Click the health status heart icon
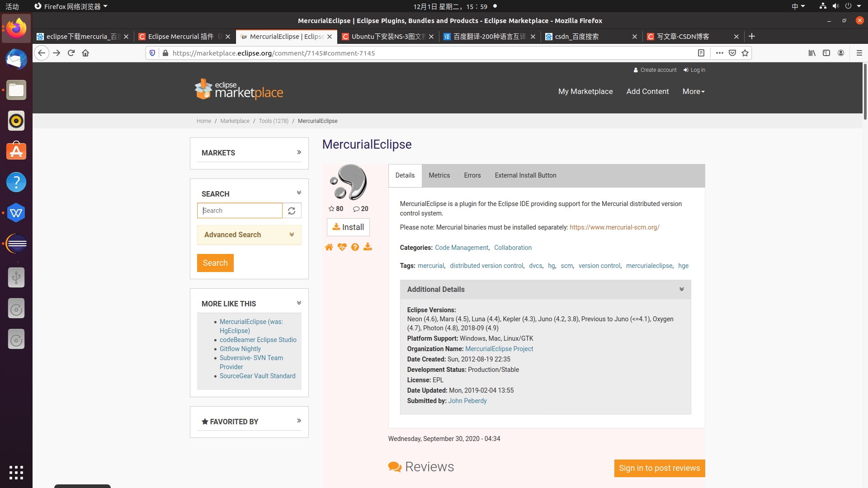Image resolution: width=868 pixels, height=488 pixels. pyautogui.click(x=342, y=247)
